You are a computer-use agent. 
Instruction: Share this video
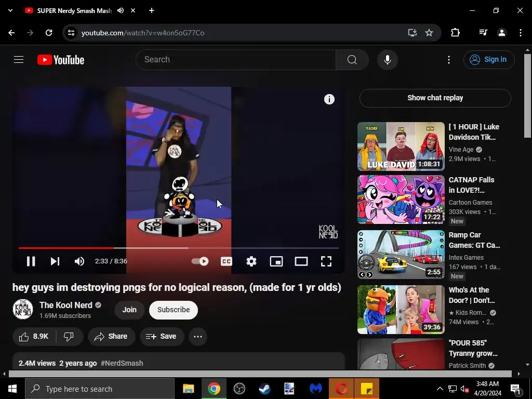click(x=111, y=337)
